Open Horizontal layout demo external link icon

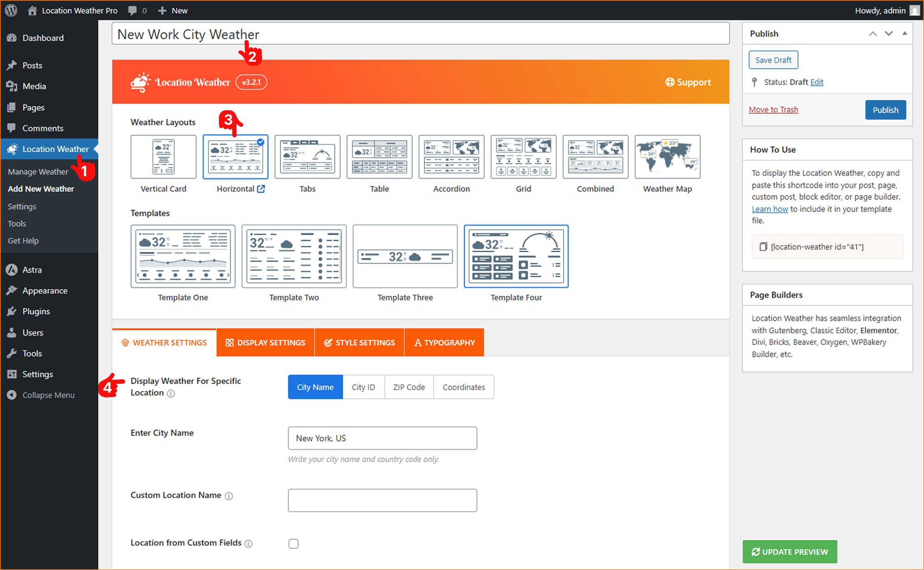point(261,189)
